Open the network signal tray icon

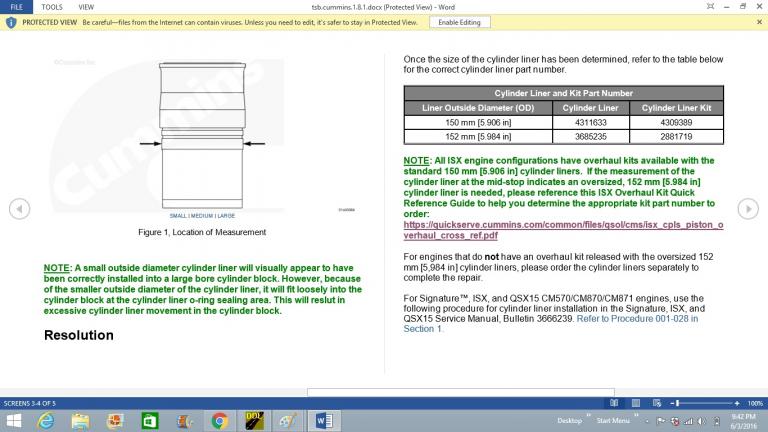[x=689, y=421]
